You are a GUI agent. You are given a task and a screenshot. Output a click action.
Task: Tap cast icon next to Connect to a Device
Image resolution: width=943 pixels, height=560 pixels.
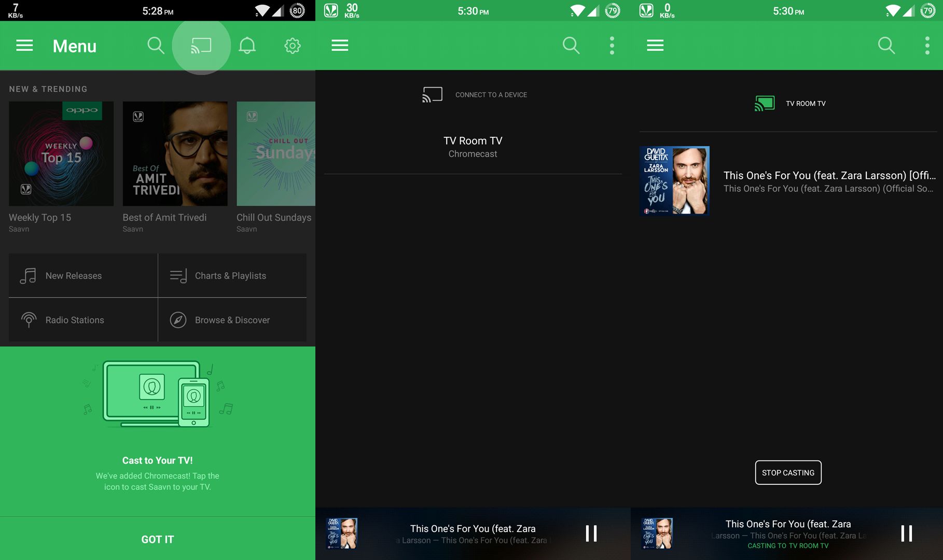click(432, 95)
